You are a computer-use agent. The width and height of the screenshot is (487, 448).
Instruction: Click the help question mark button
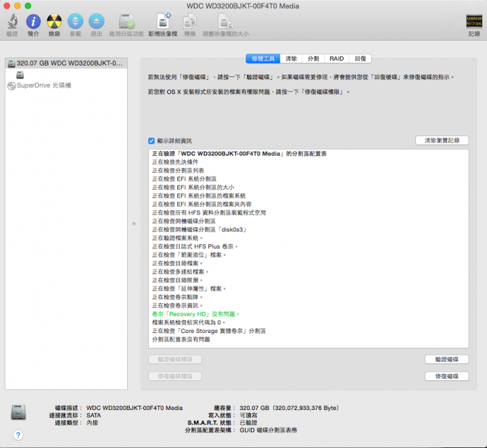tap(18, 435)
